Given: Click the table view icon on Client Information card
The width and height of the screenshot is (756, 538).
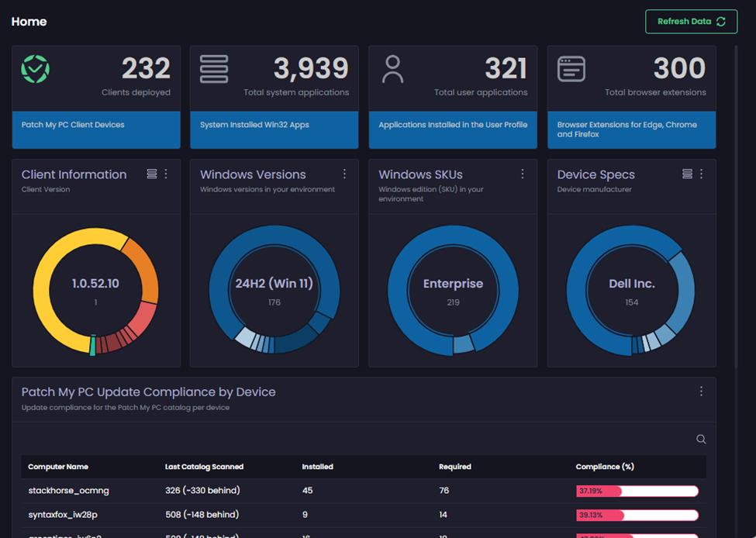Looking at the screenshot, I should [x=152, y=174].
